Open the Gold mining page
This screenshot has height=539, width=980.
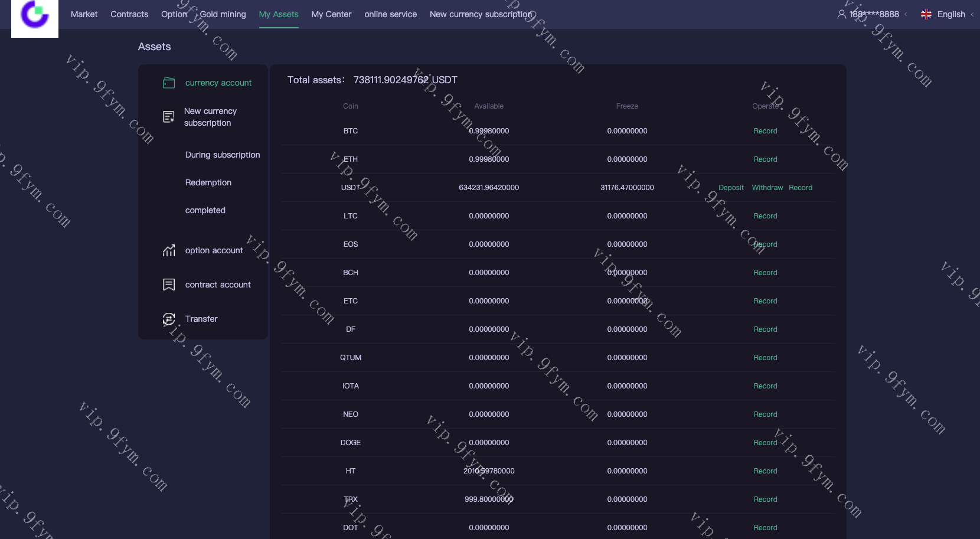tap(223, 14)
